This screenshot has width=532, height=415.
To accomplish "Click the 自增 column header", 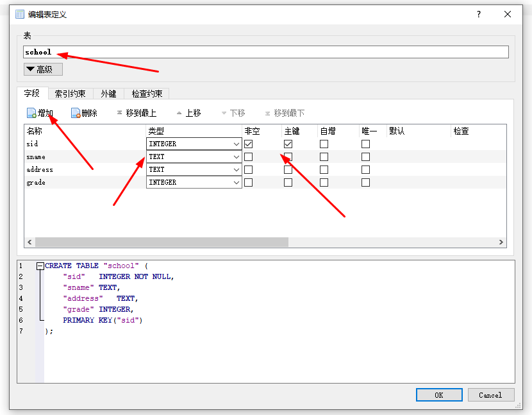I will point(338,131).
